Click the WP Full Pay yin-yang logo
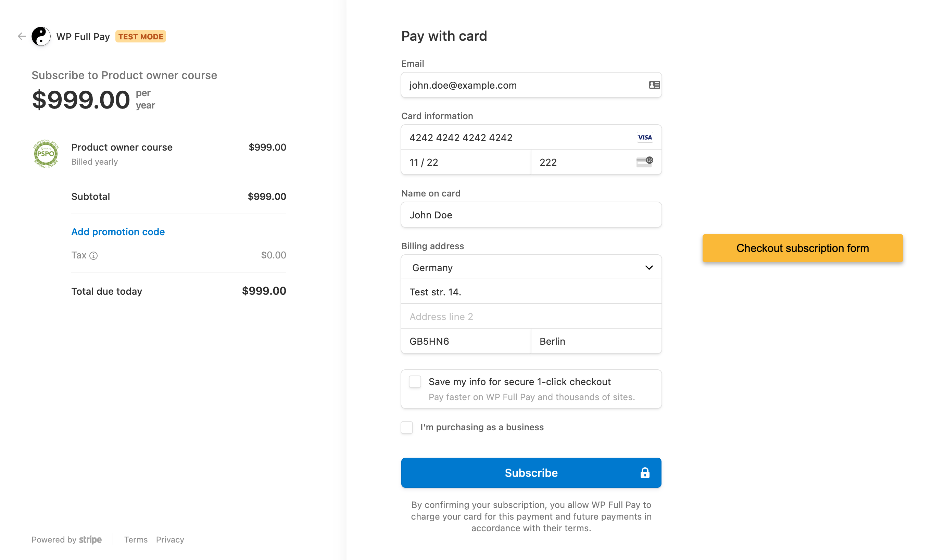 (x=41, y=36)
